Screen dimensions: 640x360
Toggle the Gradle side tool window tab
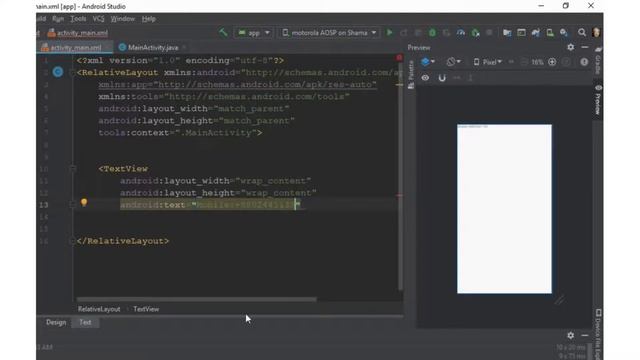click(x=598, y=60)
